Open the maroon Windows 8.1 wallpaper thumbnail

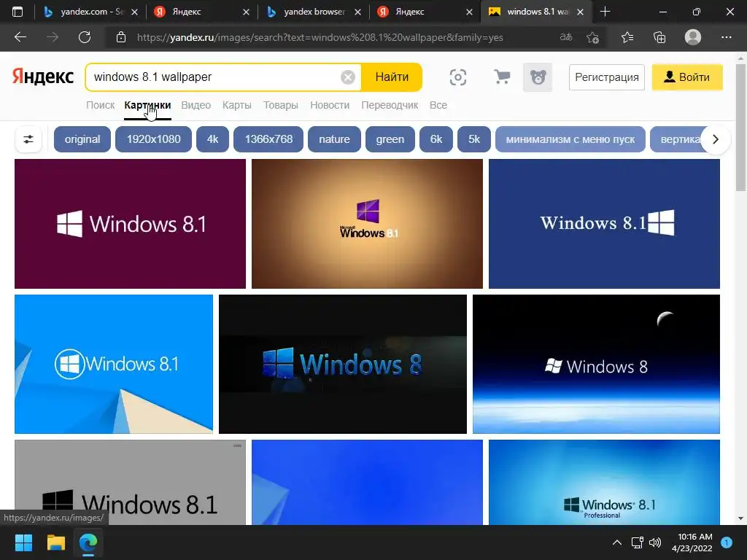click(130, 224)
